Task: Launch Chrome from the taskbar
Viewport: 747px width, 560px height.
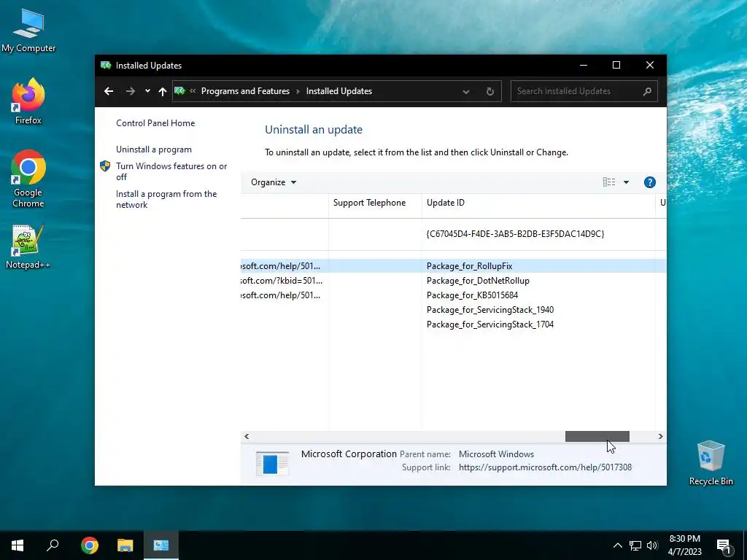Action: tap(90, 545)
